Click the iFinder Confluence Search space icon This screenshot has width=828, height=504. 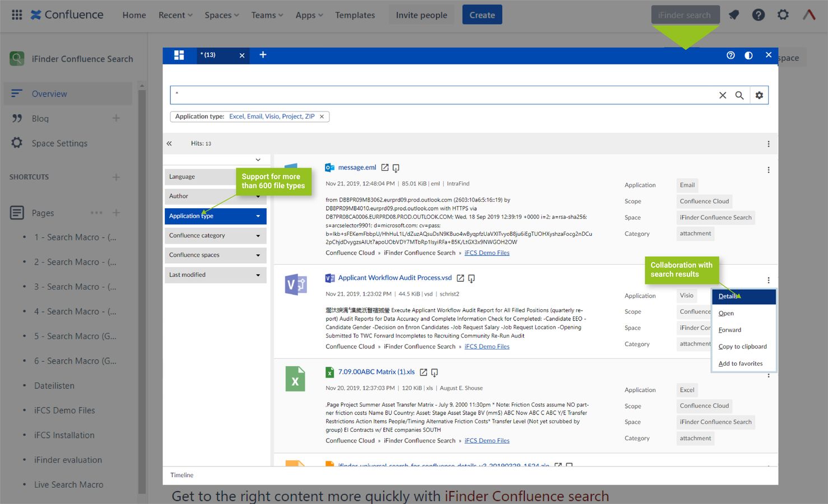pyautogui.click(x=17, y=58)
